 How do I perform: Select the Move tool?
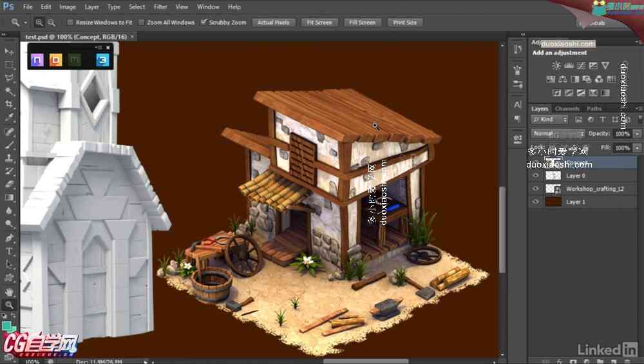click(9, 52)
